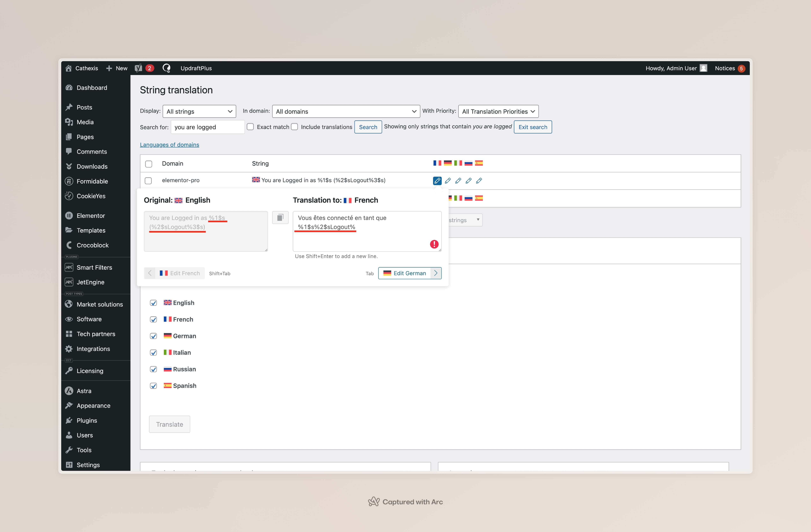Click the left chevron next to Edit French
Image resolution: width=811 pixels, height=532 pixels.
click(x=150, y=273)
